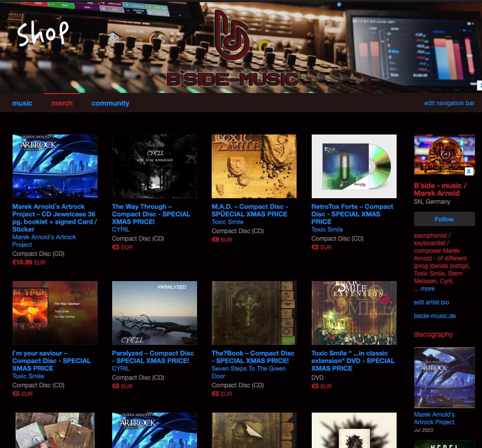
Task: Click Toxic Smile artist under I'm your saviour
Action: (28, 376)
